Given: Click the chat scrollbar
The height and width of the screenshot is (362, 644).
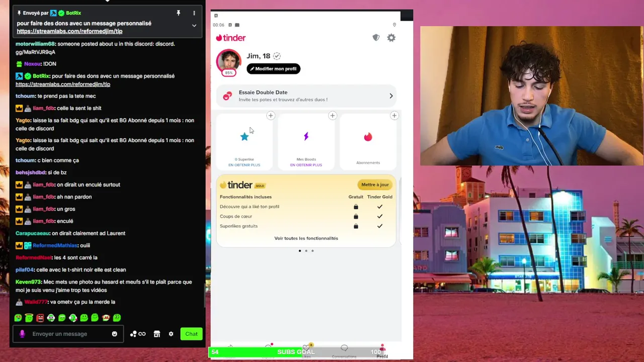Looking at the screenshot, I should (204, 297).
